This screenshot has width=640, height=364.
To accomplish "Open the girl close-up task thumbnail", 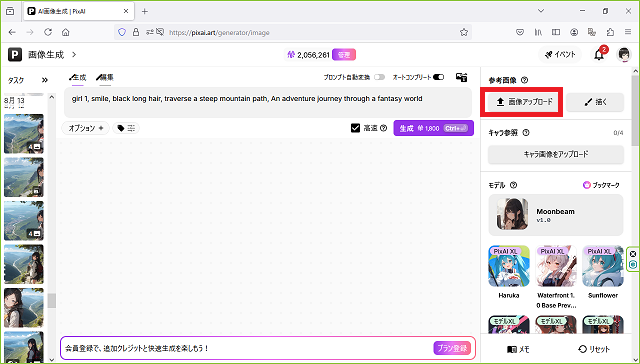I will click(24, 308).
